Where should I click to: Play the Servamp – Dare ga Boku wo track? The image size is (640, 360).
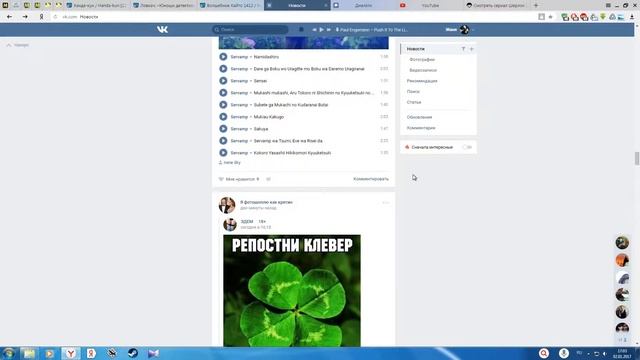[x=223, y=69]
